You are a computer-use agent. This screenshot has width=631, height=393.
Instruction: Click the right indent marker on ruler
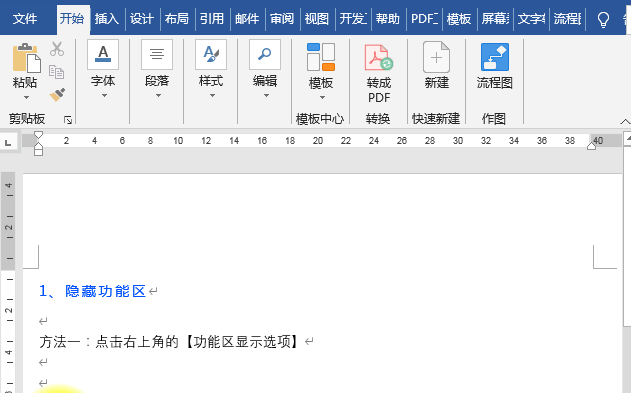[591, 146]
